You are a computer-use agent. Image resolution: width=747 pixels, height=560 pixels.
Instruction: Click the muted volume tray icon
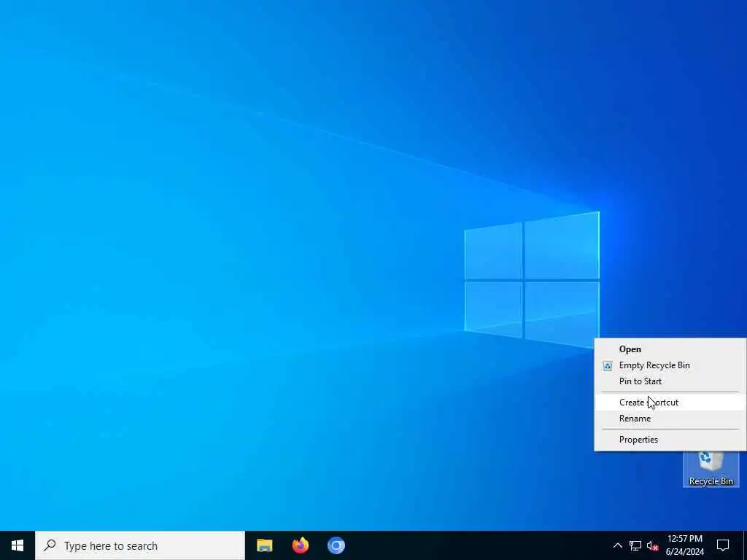pyautogui.click(x=653, y=545)
